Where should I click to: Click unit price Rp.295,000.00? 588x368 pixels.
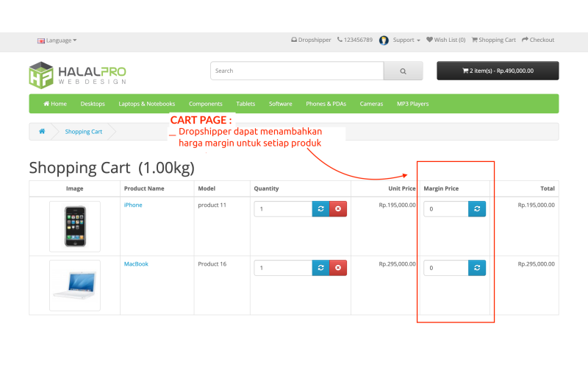click(397, 264)
